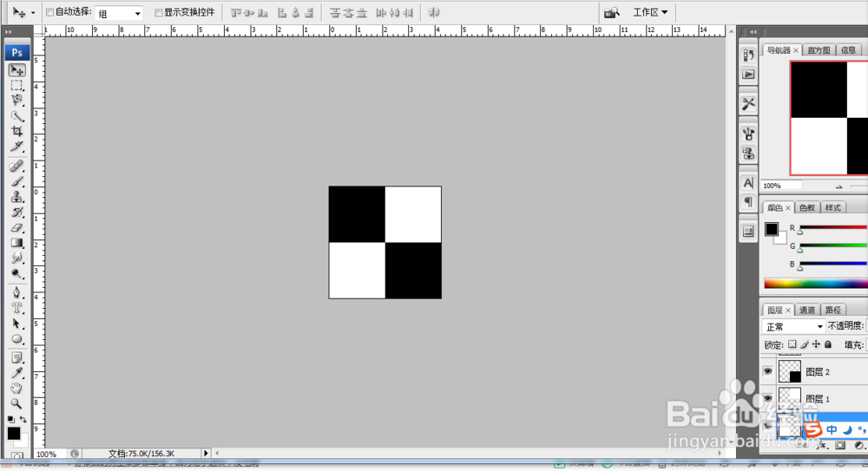The image size is (868, 471).
Task: Hide 图层 2 with its eye icon
Action: pos(768,371)
